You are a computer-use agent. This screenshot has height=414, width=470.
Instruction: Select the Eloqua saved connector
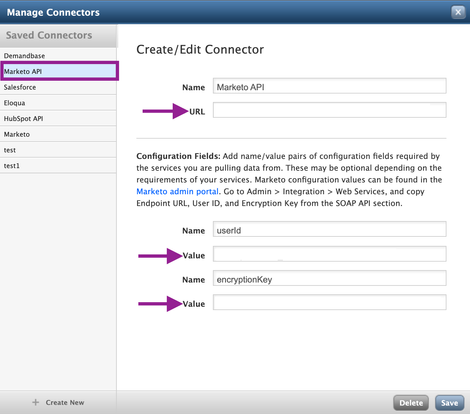click(58, 103)
